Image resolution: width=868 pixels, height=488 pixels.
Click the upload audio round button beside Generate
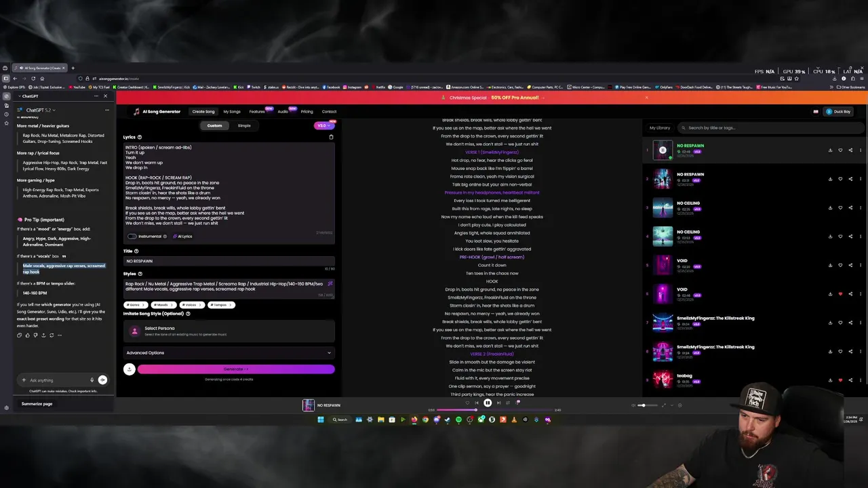tap(129, 369)
